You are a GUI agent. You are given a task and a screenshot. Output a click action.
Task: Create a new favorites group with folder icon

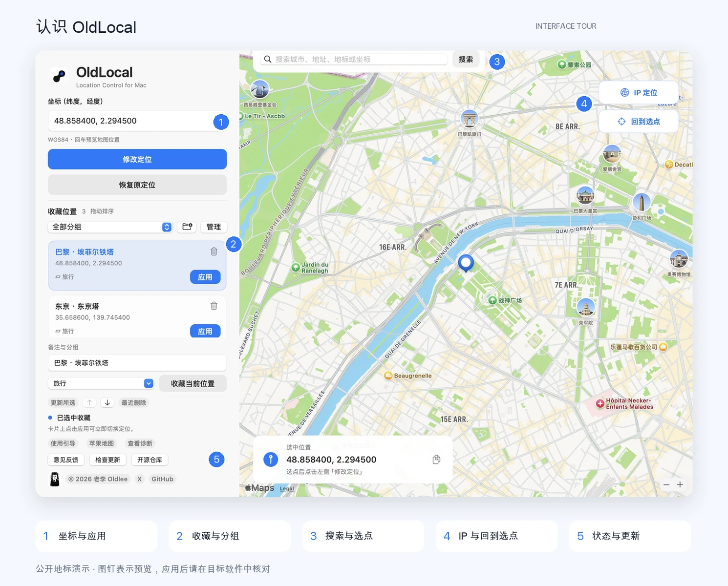(x=187, y=227)
